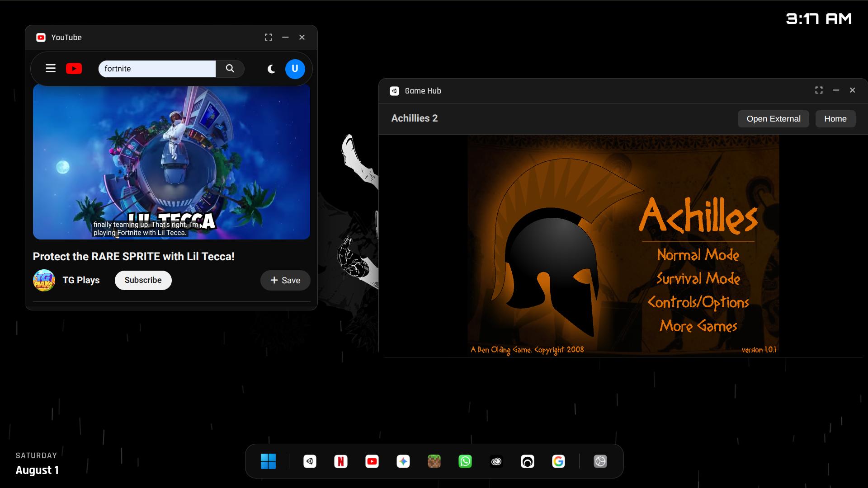
Task: Subscribe to TG Plays channel
Action: coord(143,280)
